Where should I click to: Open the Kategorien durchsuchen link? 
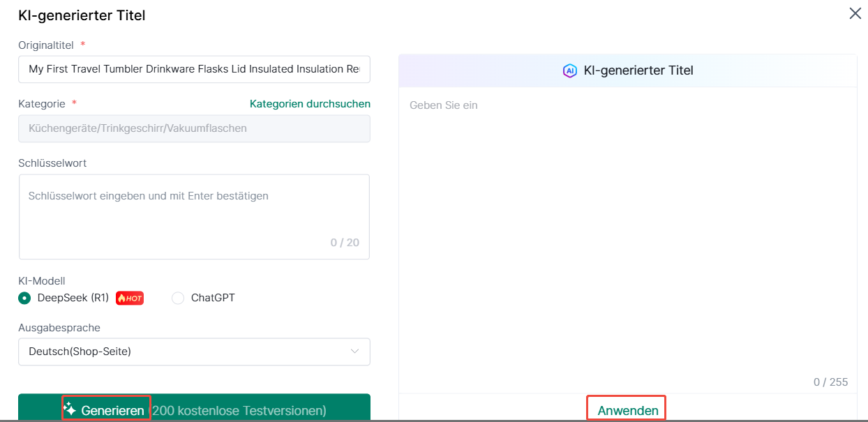(310, 104)
